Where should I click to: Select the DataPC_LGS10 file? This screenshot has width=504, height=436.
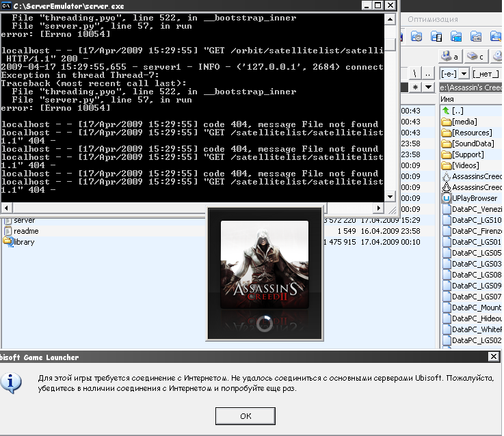pos(472,220)
